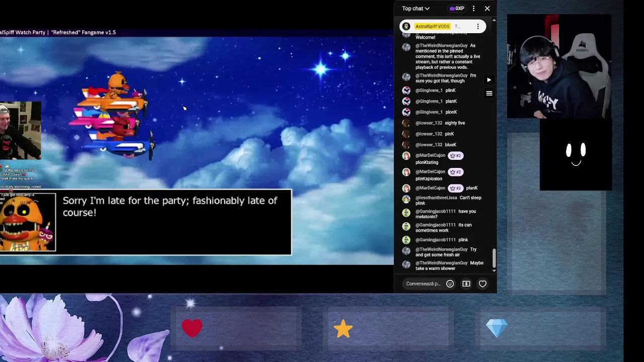The height and width of the screenshot is (362, 644).
Task: Open the Top chat dropdown
Action: tap(416, 9)
